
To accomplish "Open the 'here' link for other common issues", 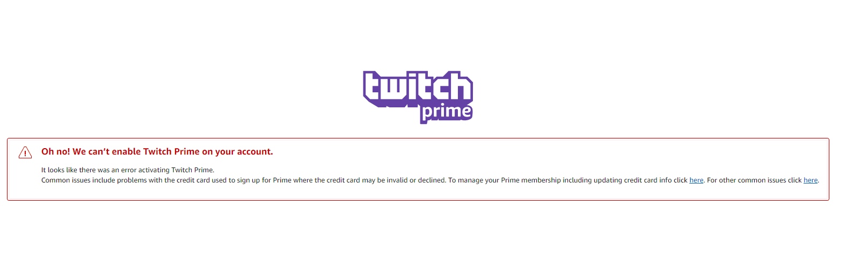I will 811,180.
